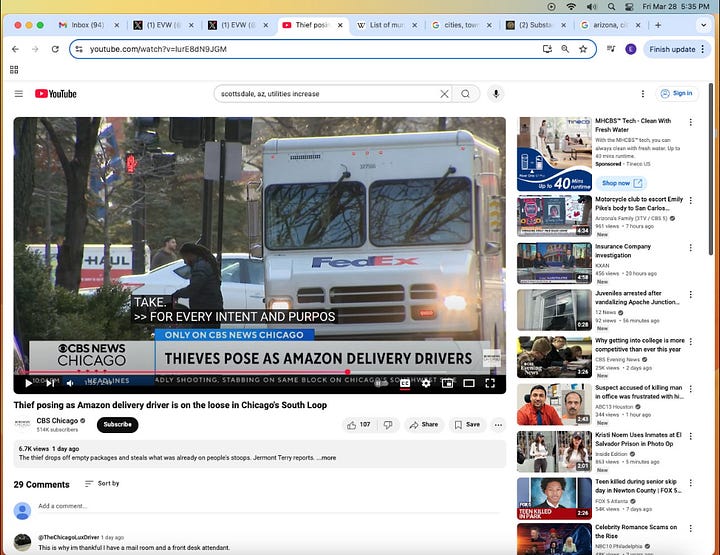Open the Wi-Fi menu in menu bar
Image resolution: width=720 pixels, height=555 pixels.
(x=571, y=6)
